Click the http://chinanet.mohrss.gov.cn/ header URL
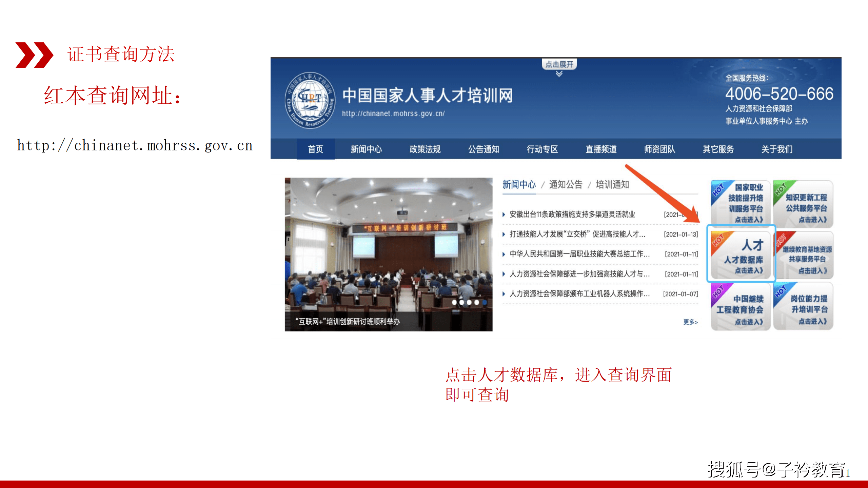This screenshot has width=868, height=488. [393, 114]
